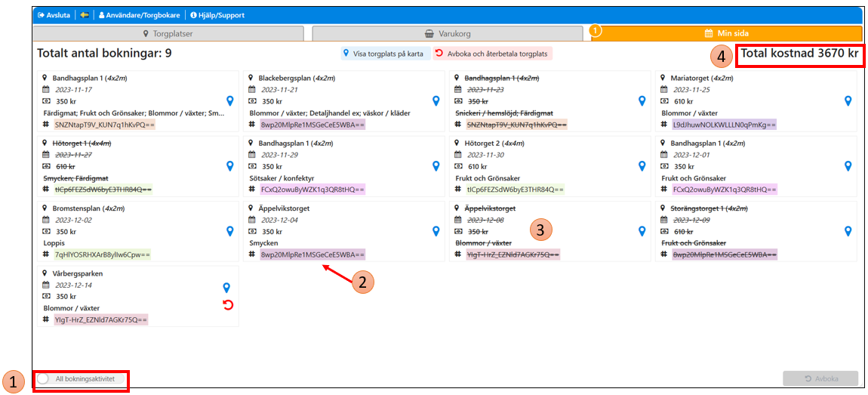This screenshot has width=868, height=395.
Task: Select the Min sida tab
Action: click(x=726, y=34)
